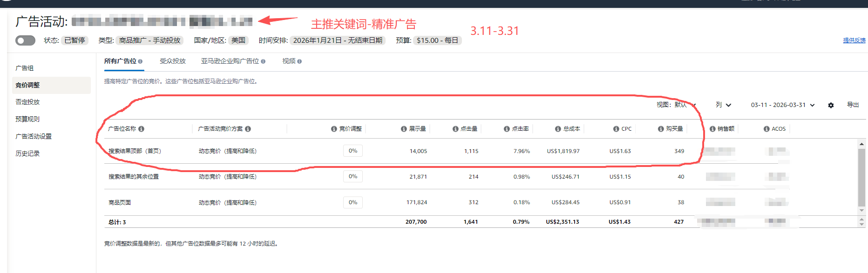This screenshot has height=273, width=868.
Task: Click the gear settings icon near export
Action: [x=831, y=106]
